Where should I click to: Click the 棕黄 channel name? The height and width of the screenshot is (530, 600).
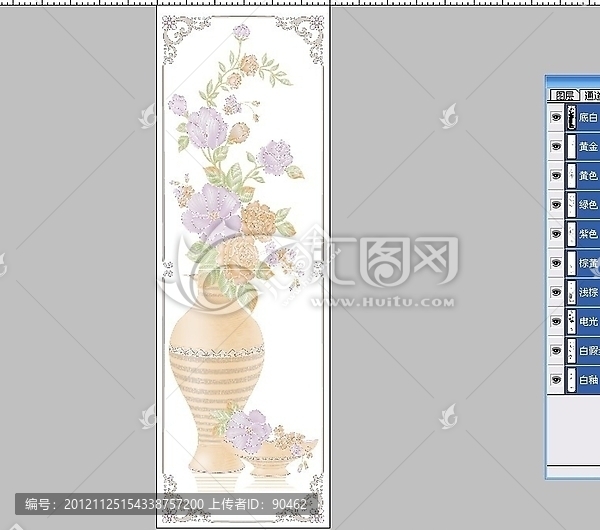[589, 263]
